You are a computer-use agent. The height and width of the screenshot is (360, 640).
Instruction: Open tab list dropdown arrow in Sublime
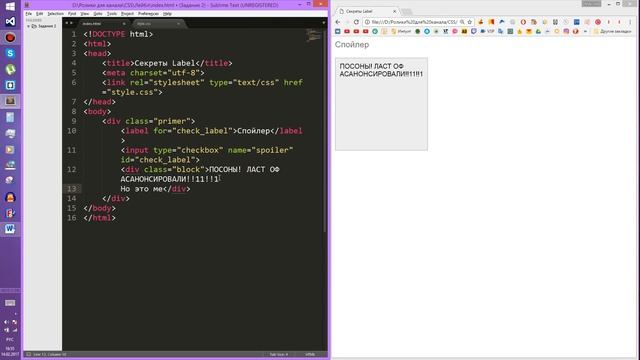(324, 23)
